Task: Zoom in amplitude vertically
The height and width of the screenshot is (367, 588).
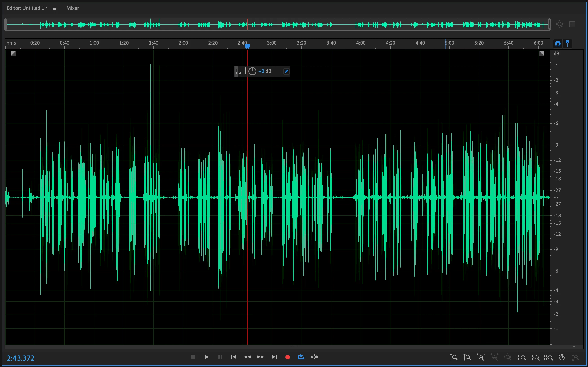Action: [x=454, y=357]
